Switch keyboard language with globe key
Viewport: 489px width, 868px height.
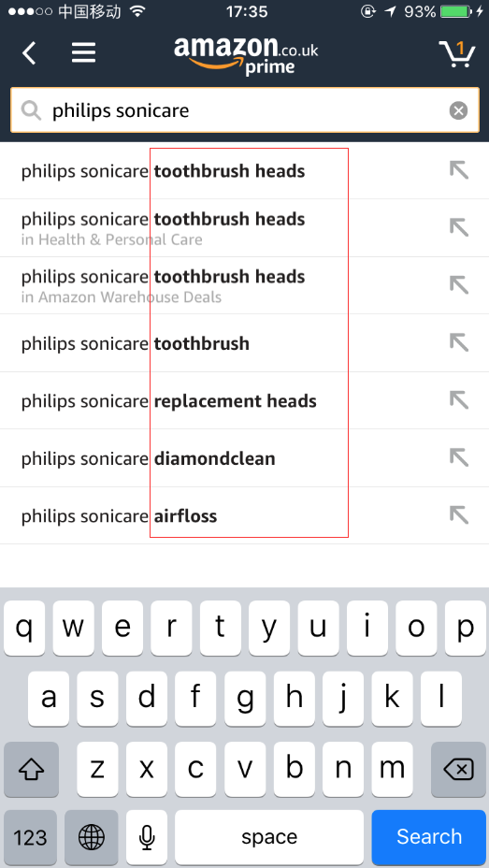(92, 836)
